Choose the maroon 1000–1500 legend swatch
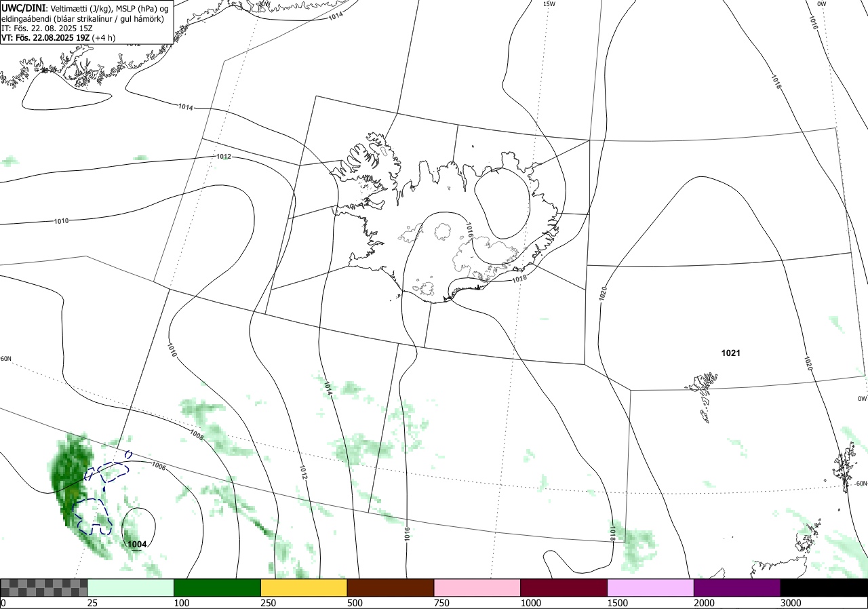 [564, 587]
